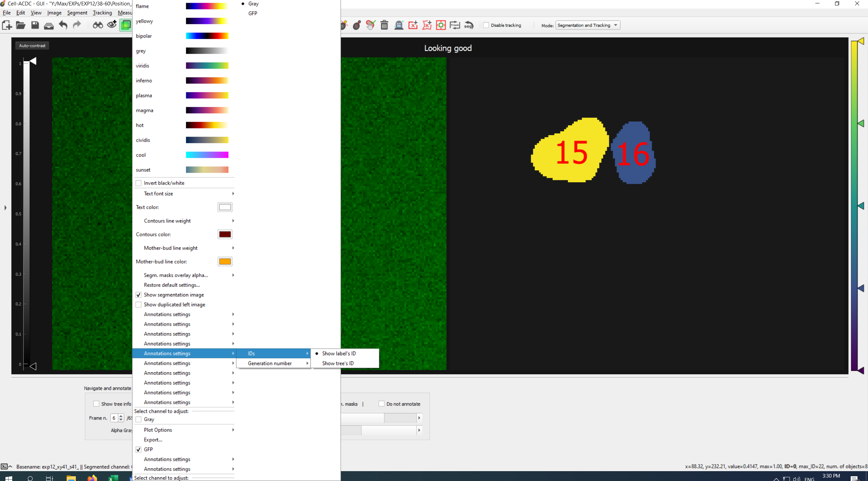Select the Undo toolbar icon

pos(63,25)
